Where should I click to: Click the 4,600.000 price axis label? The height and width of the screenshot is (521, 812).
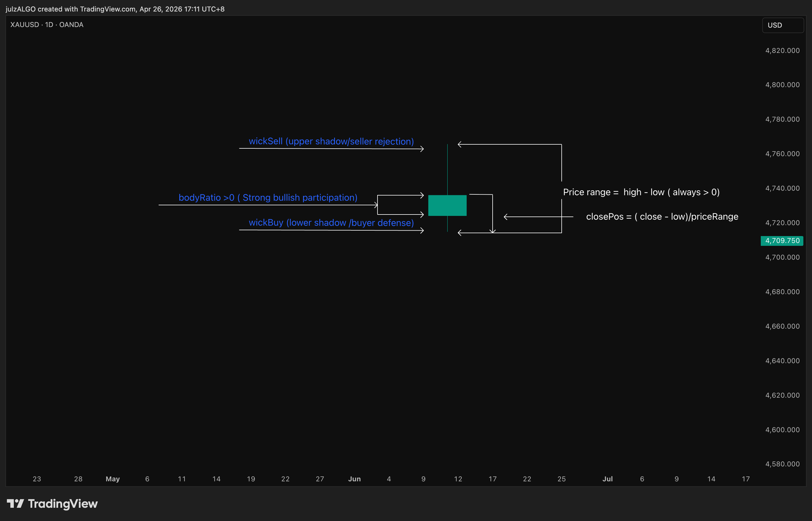783,430
